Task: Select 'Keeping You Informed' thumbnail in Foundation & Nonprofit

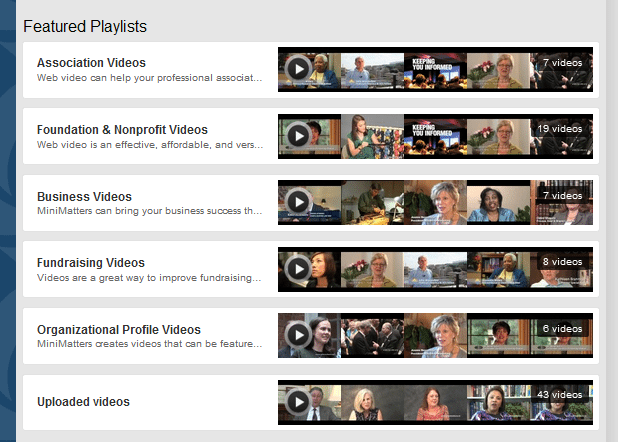Action: 436,137
